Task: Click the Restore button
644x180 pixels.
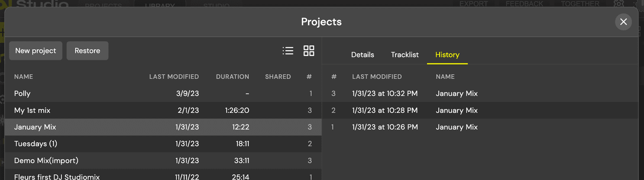Action: pyautogui.click(x=87, y=51)
